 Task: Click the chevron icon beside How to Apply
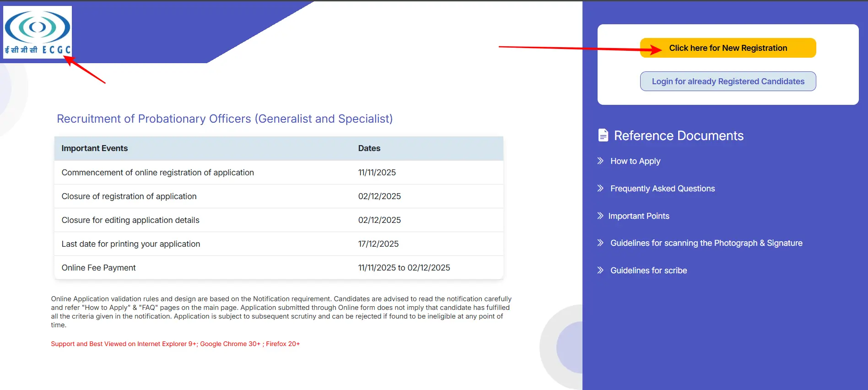[x=600, y=161]
